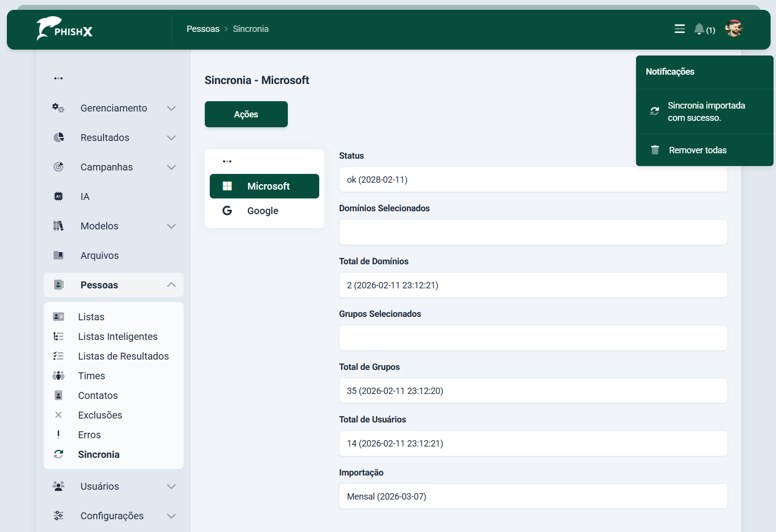Click Remover todas notifications
Image resolution: width=776 pixels, height=532 pixels.
697,150
